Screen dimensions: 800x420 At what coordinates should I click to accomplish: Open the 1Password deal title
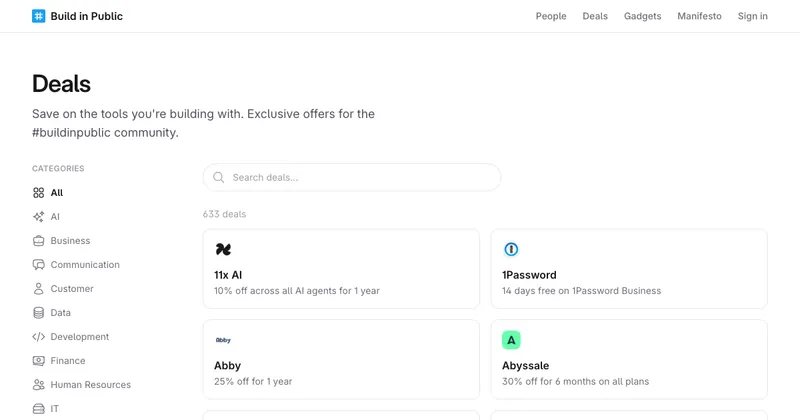(x=529, y=275)
